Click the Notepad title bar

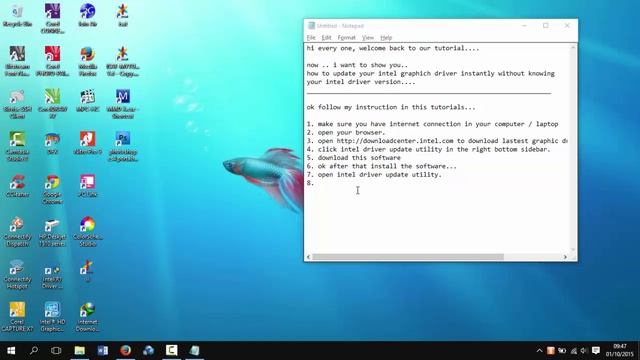pos(412,25)
